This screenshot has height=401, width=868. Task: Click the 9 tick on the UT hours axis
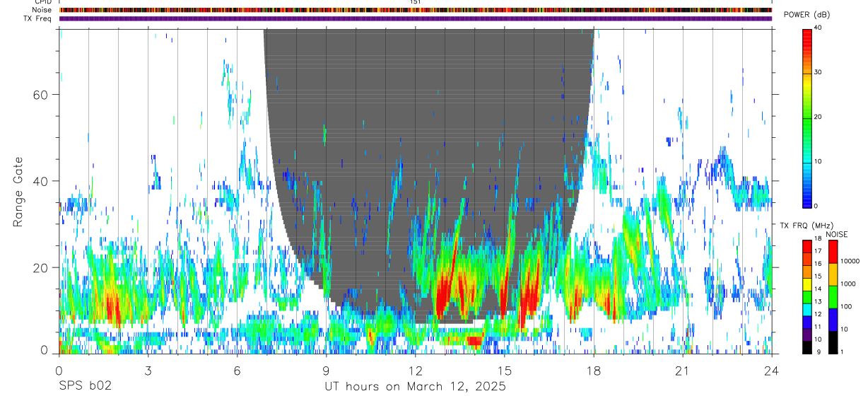pyautogui.click(x=326, y=370)
